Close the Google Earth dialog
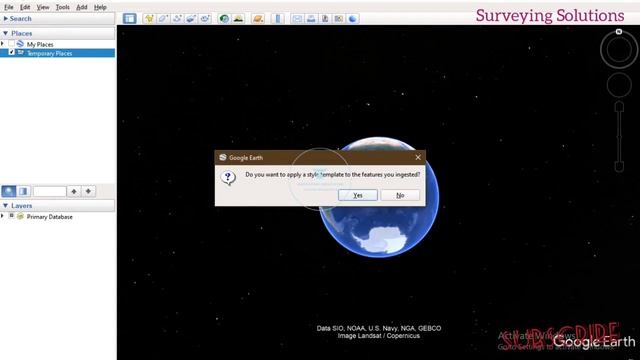 coord(418,157)
